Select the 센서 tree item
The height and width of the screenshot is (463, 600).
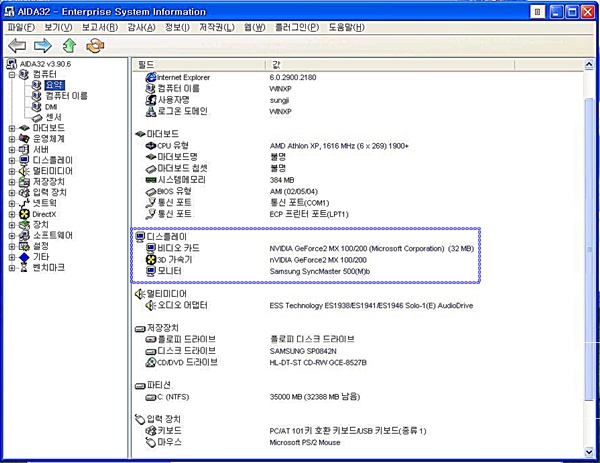coord(54,117)
